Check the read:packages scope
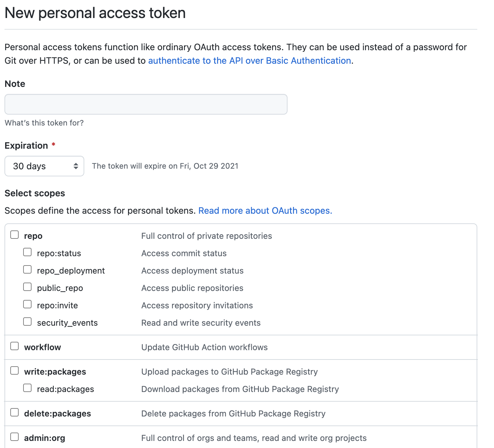Screen dimensions: 494x448 pos(27,388)
